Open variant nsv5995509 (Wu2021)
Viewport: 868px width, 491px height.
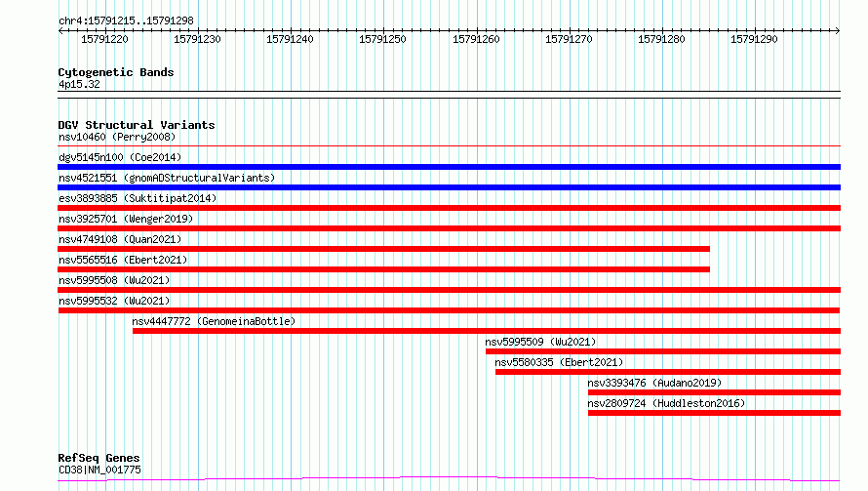tap(540, 342)
